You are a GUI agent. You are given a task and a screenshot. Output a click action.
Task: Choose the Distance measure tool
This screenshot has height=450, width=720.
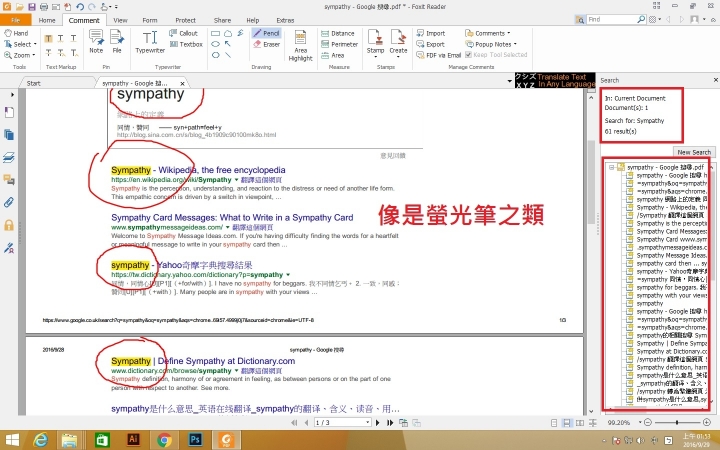(338, 33)
